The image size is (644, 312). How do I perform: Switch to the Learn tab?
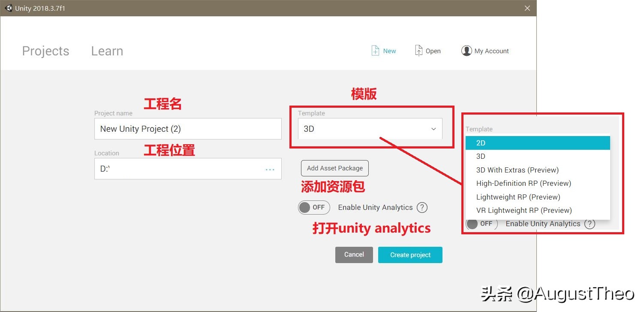coord(107,51)
